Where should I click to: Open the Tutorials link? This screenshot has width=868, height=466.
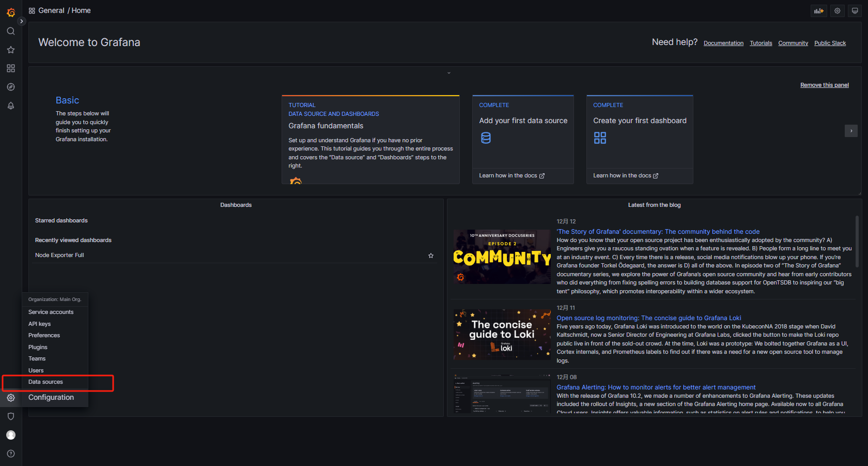[761, 43]
